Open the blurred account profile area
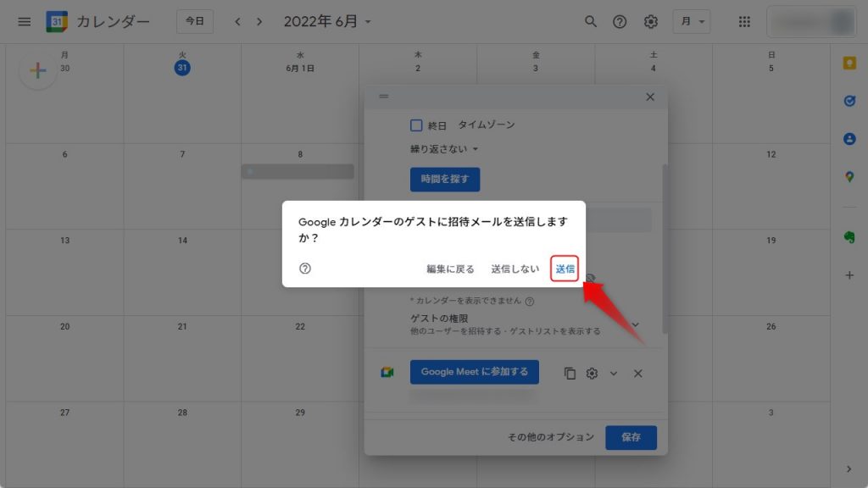The image size is (868, 488). [811, 21]
